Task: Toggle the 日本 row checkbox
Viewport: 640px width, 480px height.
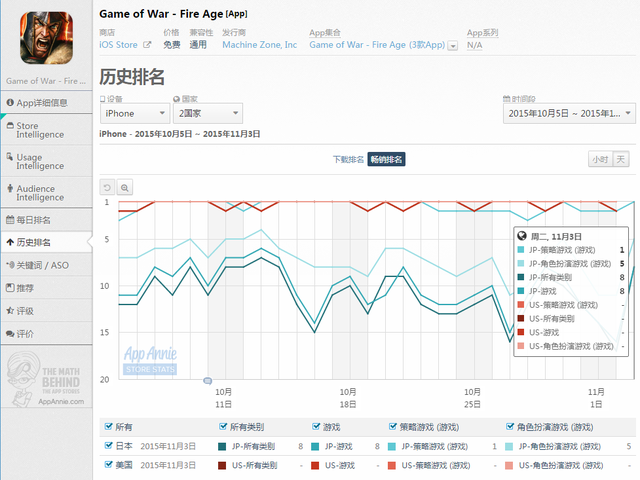Action: [x=108, y=445]
